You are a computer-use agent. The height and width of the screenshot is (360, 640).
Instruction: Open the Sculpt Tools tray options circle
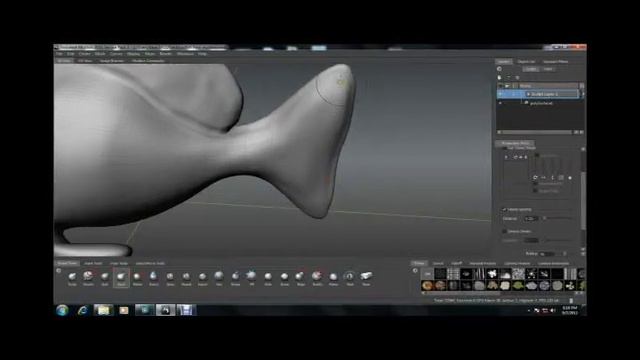(x=59, y=271)
